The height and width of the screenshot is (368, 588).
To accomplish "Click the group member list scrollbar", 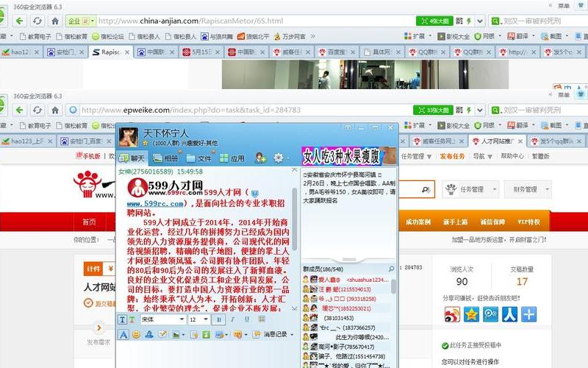I will (393, 286).
